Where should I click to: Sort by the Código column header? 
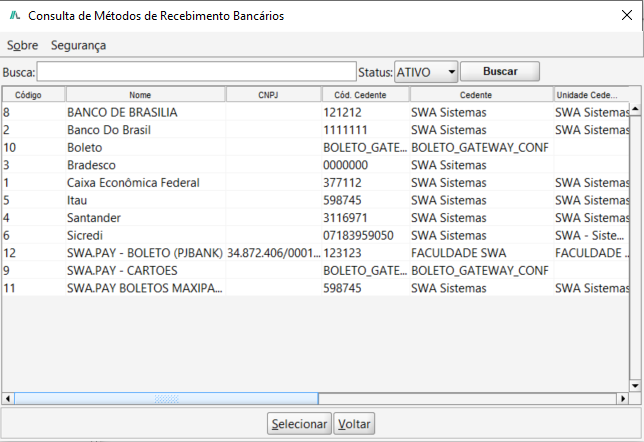click(x=34, y=95)
